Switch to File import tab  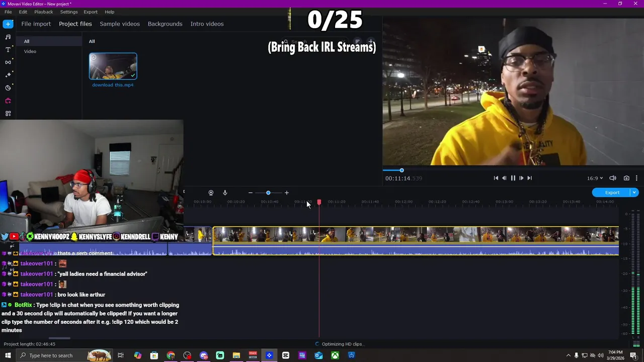pyautogui.click(x=36, y=24)
